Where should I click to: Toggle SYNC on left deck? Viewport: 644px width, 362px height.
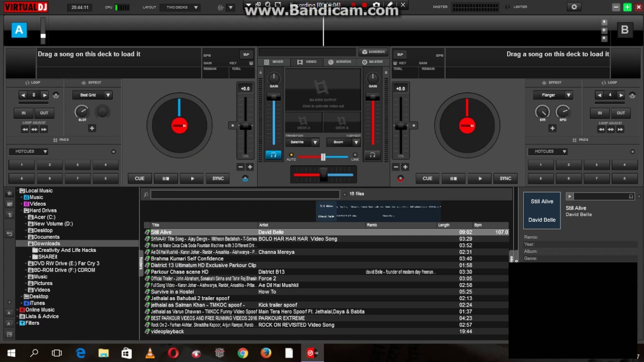(x=218, y=178)
